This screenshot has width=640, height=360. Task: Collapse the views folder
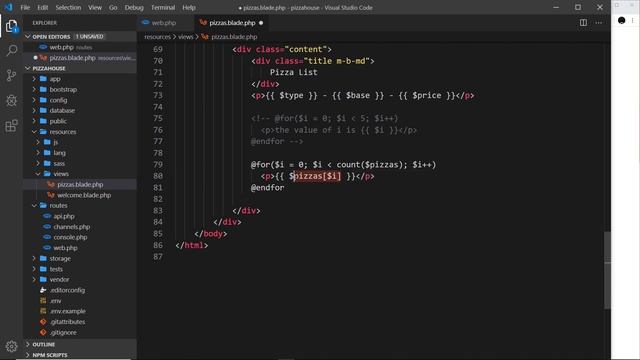point(80,174)
